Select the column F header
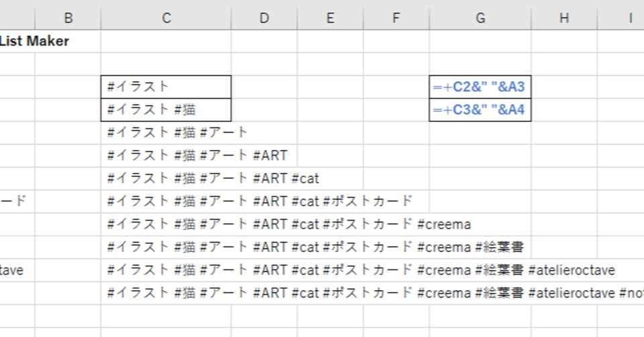Screen dimensions: 644x337 pyautogui.click(x=396, y=19)
